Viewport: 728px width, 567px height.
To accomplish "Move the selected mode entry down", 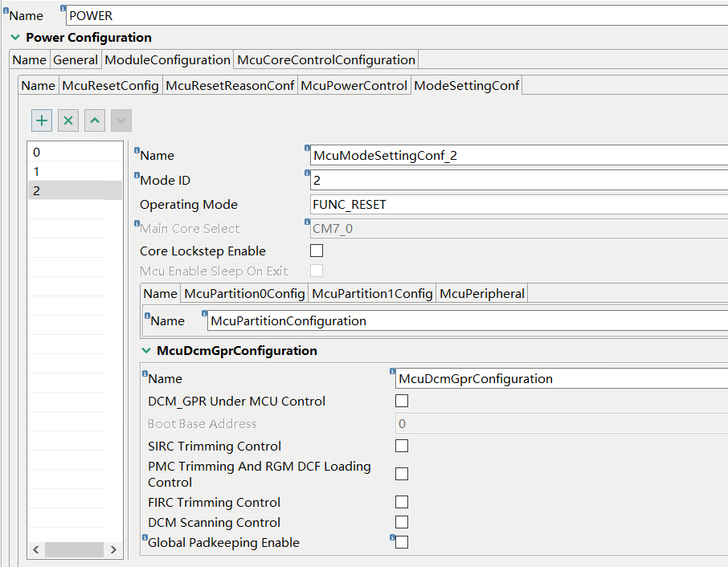I will [x=121, y=120].
